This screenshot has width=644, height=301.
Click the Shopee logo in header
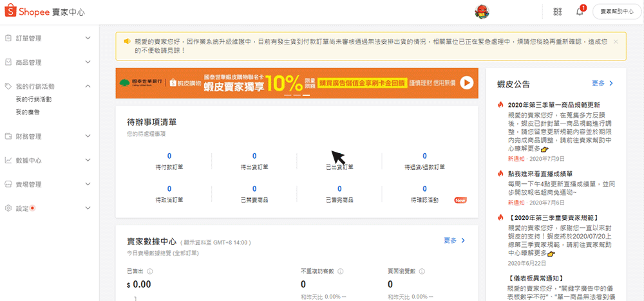[31, 12]
